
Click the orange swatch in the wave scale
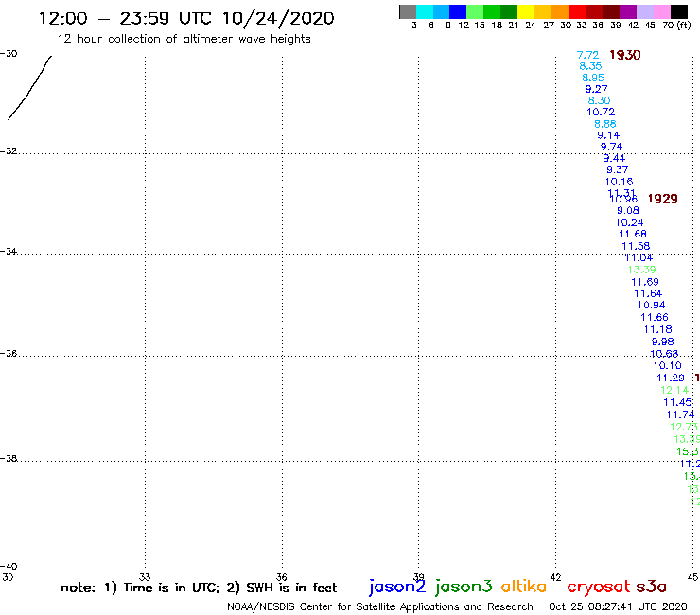[x=560, y=11]
